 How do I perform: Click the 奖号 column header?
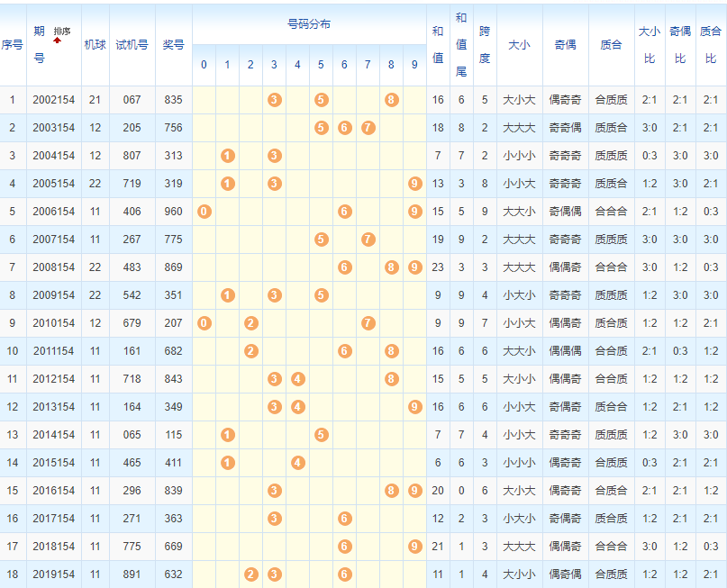coord(173,44)
